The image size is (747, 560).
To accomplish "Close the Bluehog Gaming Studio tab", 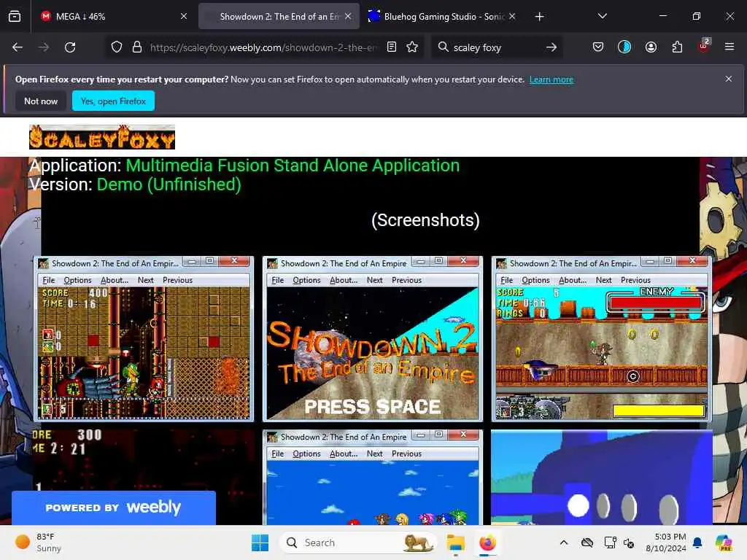I will point(512,16).
